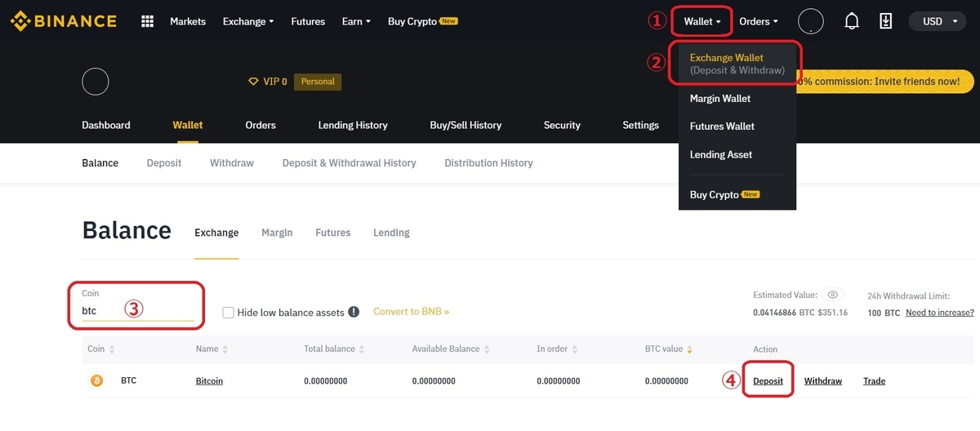Screen dimensions: 980x431
Task: Switch to Exchange balance tab
Action: tap(216, 233)
